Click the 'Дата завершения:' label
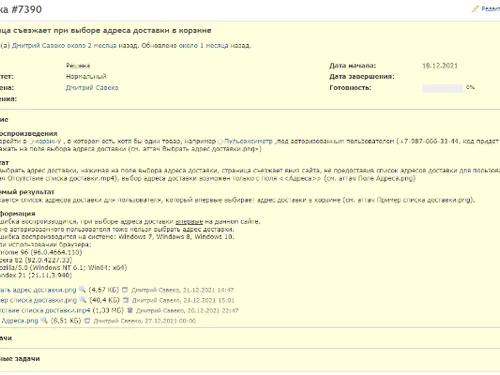 pos(362,77)
